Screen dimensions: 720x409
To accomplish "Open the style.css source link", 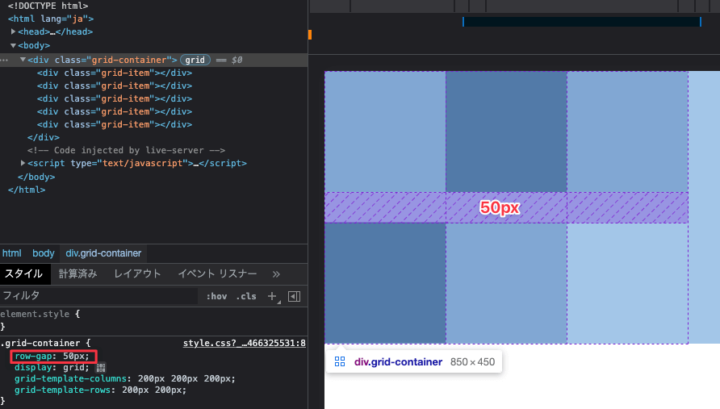I will click(244, 343).
